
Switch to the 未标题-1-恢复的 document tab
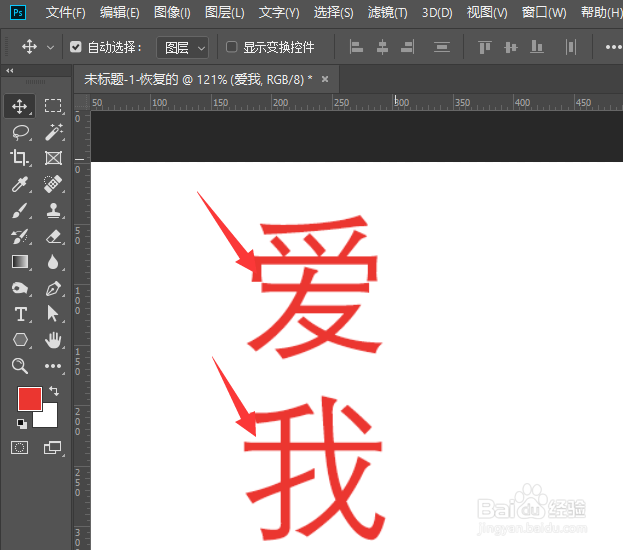click(198, 80)
